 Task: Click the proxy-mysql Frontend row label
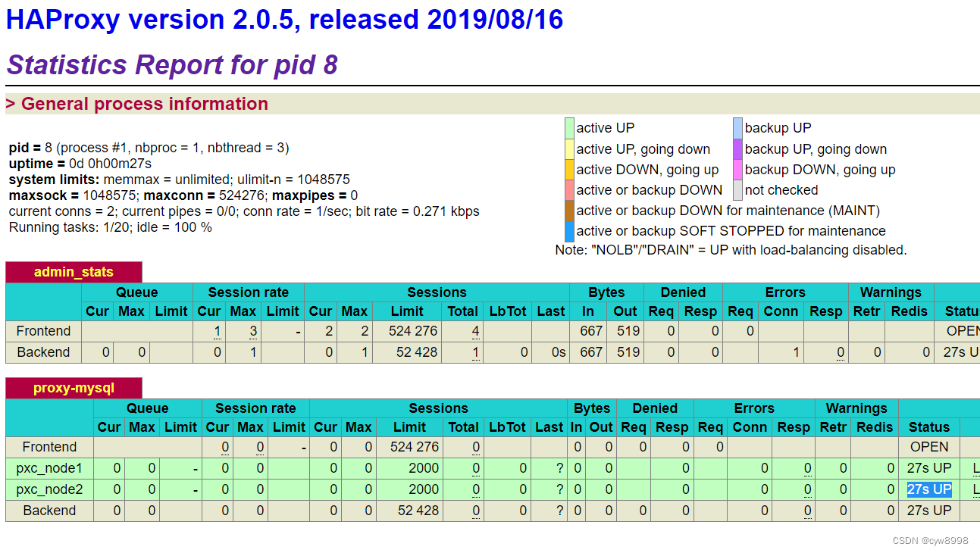(x=49, y=447)
